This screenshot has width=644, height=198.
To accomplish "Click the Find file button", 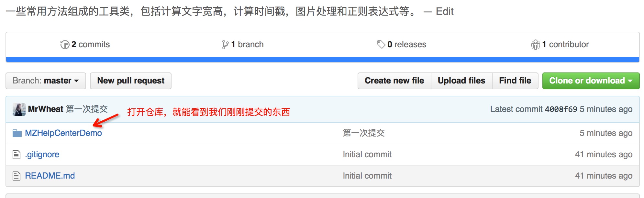I will tap(515, 81).
